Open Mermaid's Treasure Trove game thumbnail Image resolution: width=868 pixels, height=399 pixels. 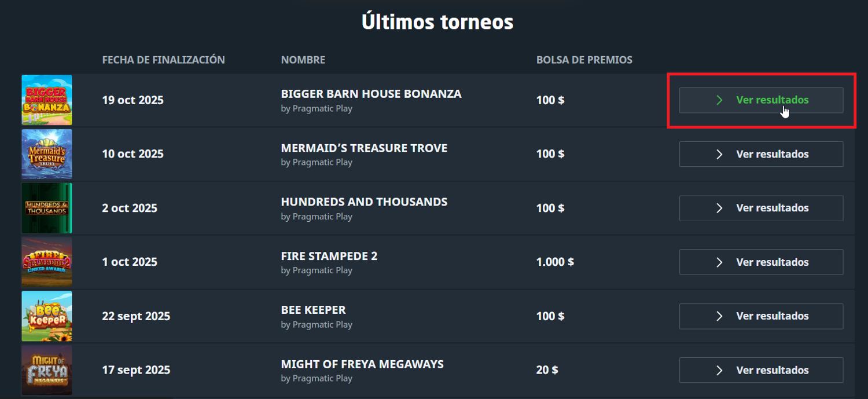click(x=47, y=153)
